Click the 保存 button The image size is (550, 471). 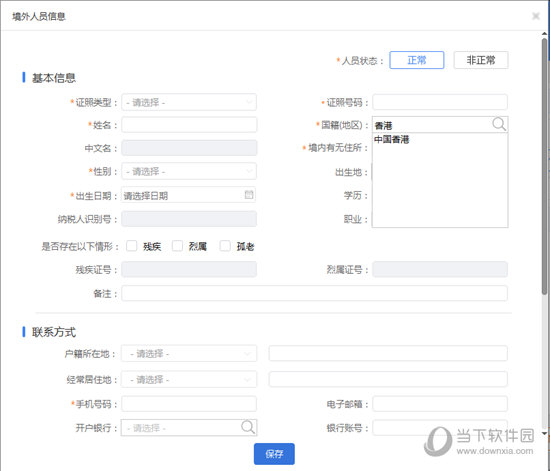274,454
